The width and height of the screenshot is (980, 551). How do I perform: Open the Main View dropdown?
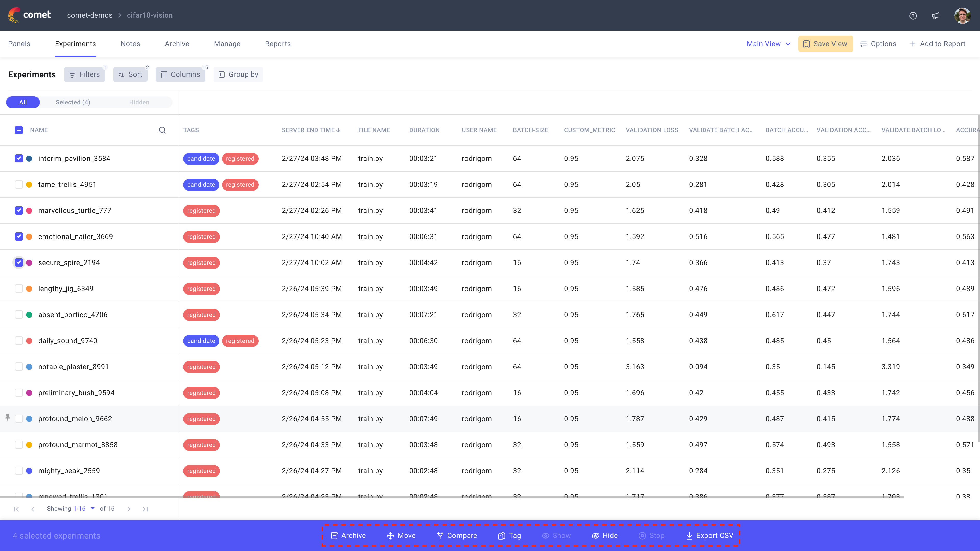[768, 43]
